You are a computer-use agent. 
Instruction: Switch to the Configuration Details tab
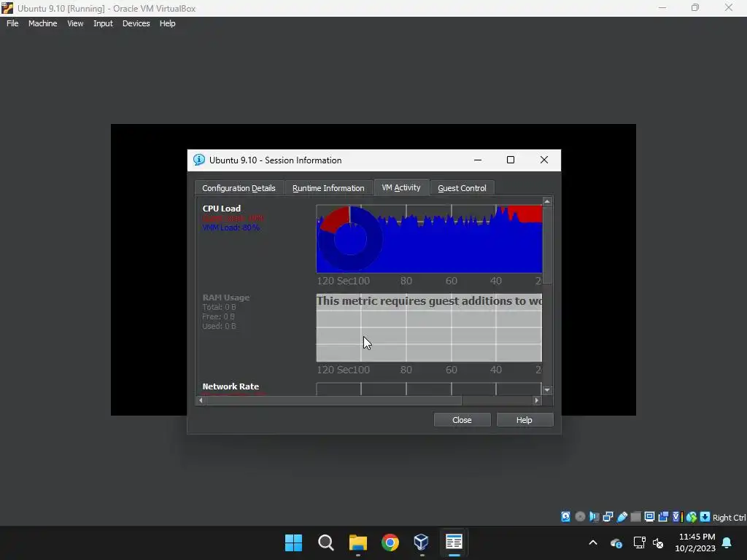click(x=239, y=188)
